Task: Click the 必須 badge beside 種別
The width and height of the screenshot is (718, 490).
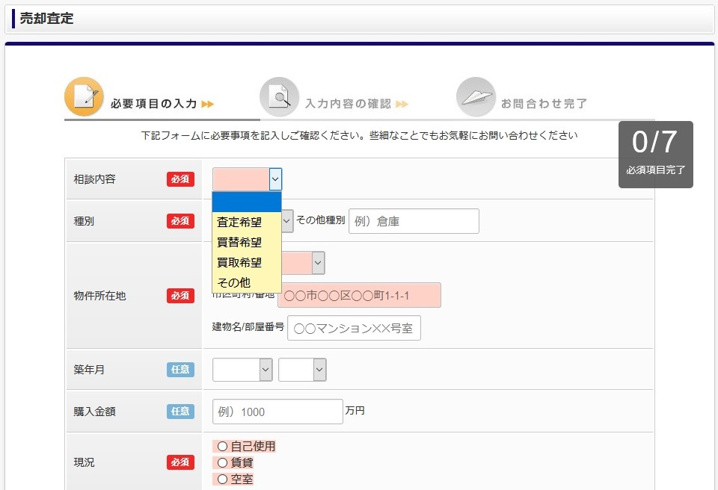Action: pos(180,221)
